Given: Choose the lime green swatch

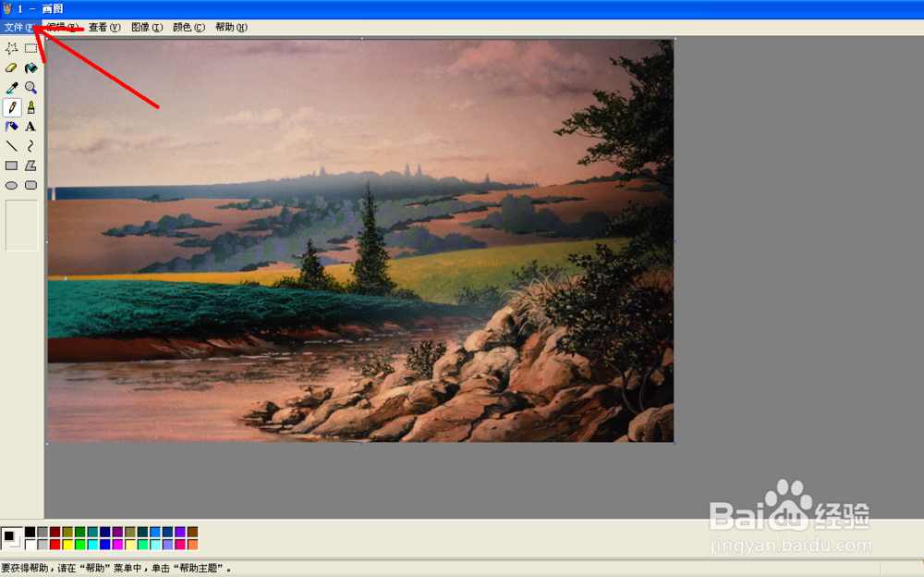Looking at the screenshot, I should (x=80, y=545).
